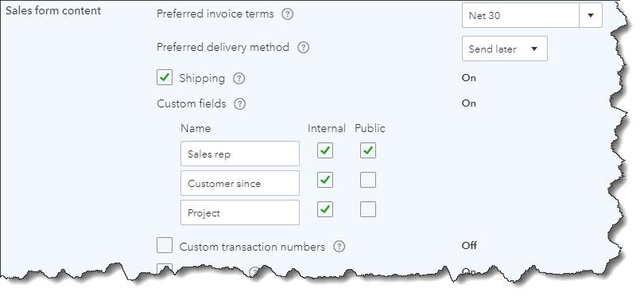Edit the Sales rep name field
This screenshot has width=644, height=300.
240,154
